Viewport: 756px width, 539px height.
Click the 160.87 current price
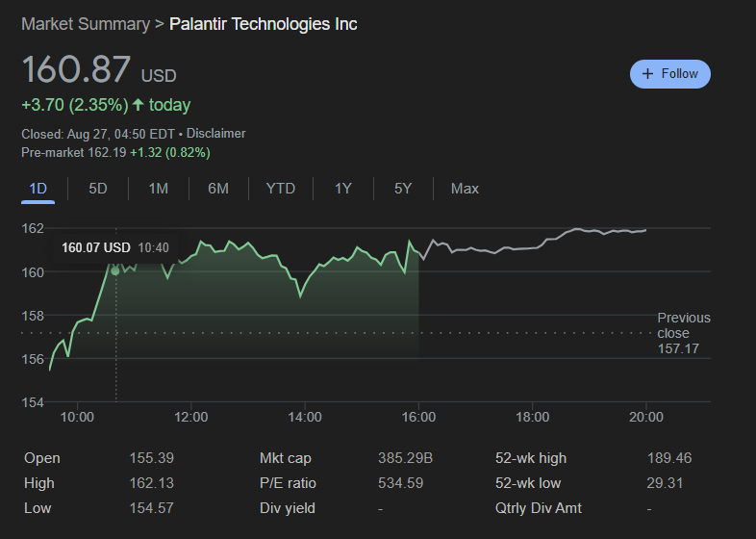click(76, 69)
